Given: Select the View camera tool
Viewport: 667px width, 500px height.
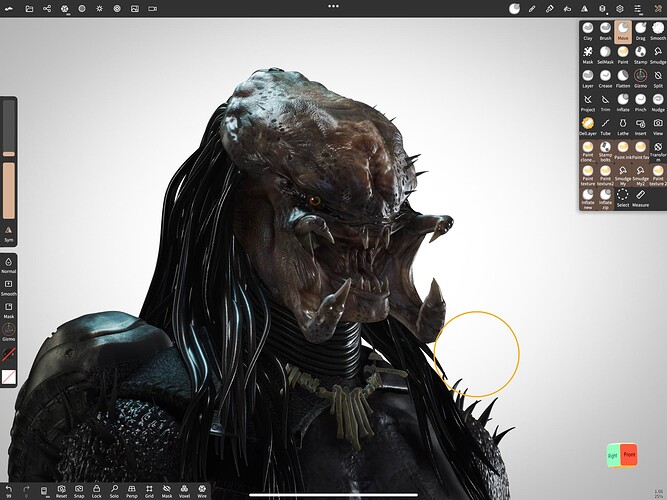Looking at the screenshot, I should click(x=658, y=127).
